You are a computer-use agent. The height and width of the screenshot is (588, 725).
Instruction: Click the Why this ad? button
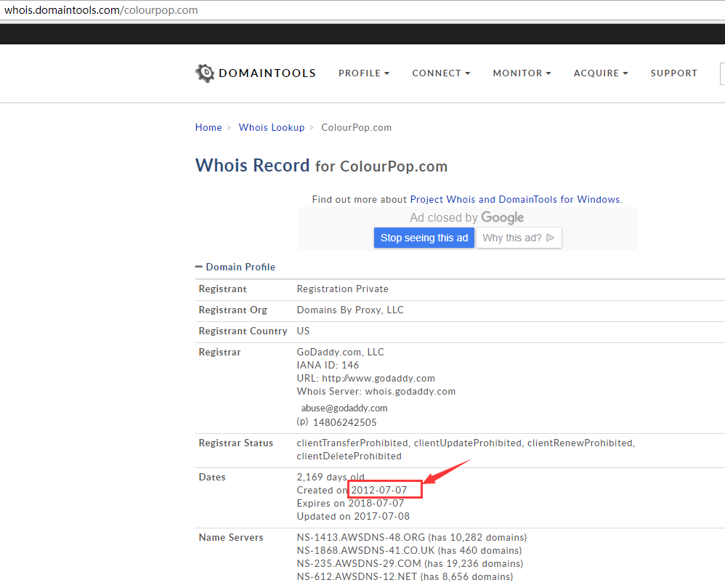519,238
